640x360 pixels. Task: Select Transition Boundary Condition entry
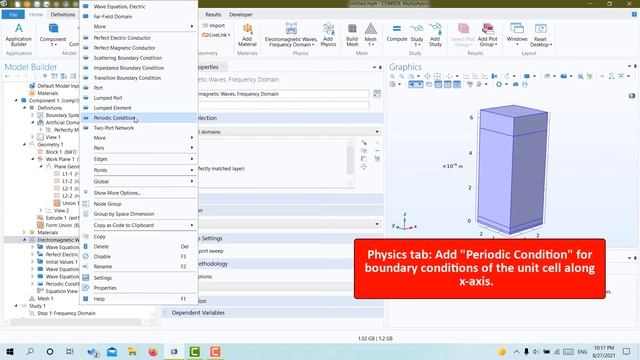point(139,78)
